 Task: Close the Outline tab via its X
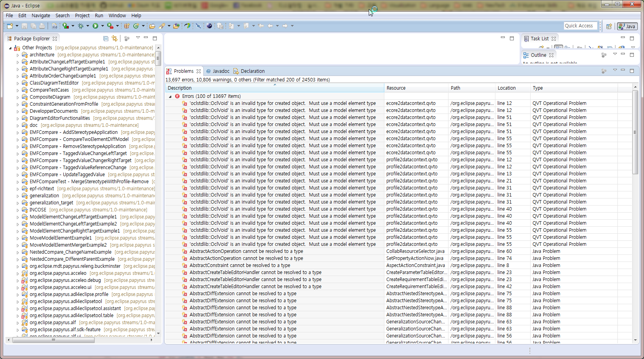[x=551, y=55]
